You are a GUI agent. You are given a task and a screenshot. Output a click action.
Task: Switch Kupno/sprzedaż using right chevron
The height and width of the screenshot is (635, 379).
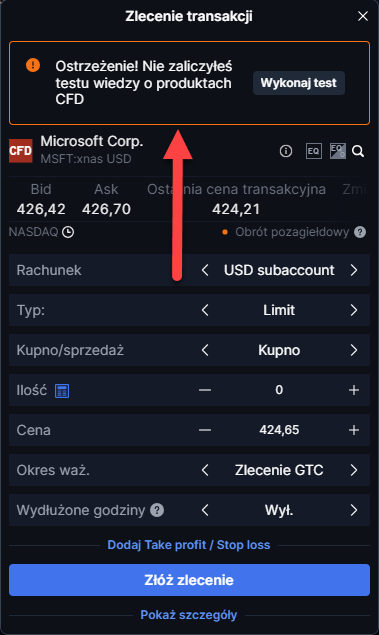(x=354, y=350)
